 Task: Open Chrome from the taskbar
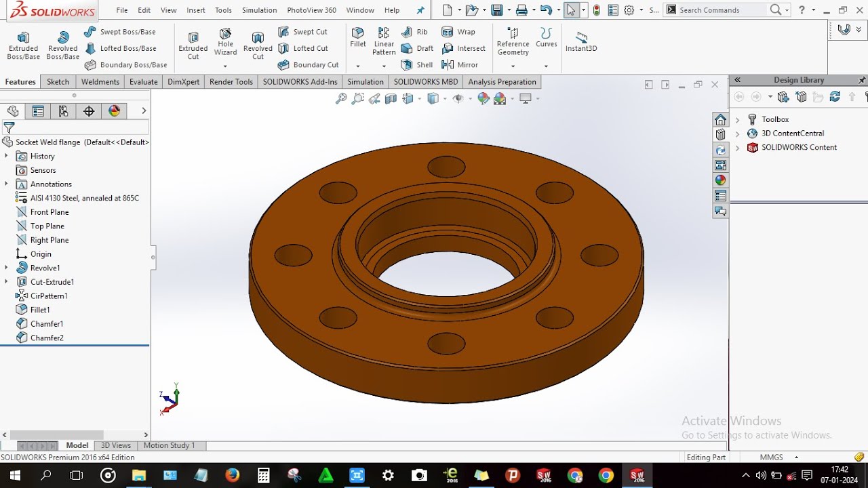tap(606, 476)
